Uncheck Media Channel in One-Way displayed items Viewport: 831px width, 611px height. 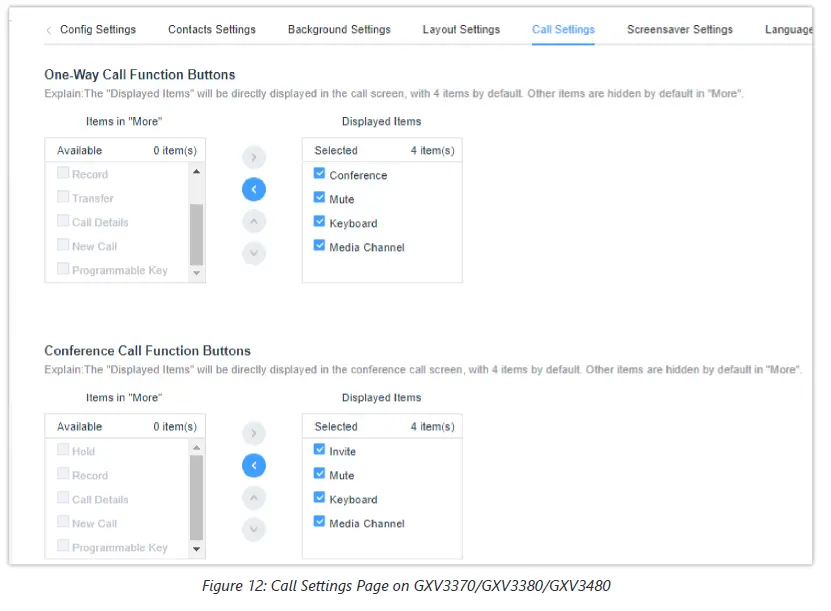click(319, 245)
